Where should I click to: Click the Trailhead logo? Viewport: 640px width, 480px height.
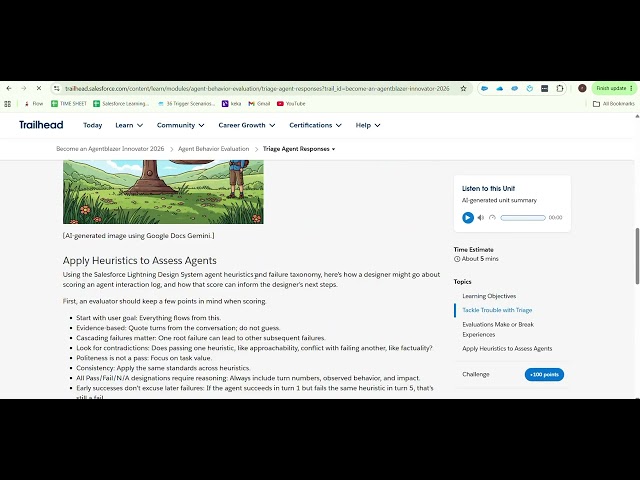[41, 125]
